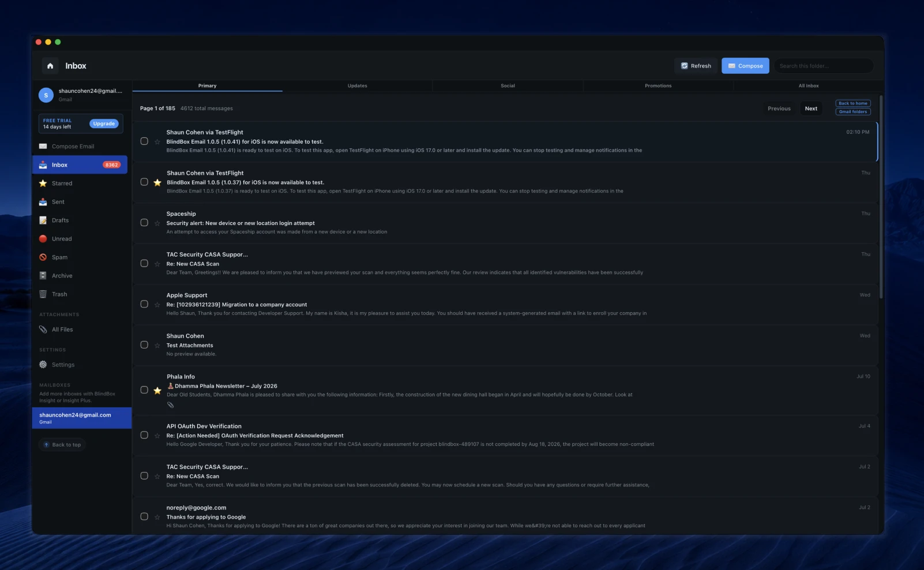The image size is (924, 570).
Task: Open the Sent folder
Action: [x=80, y=202]
